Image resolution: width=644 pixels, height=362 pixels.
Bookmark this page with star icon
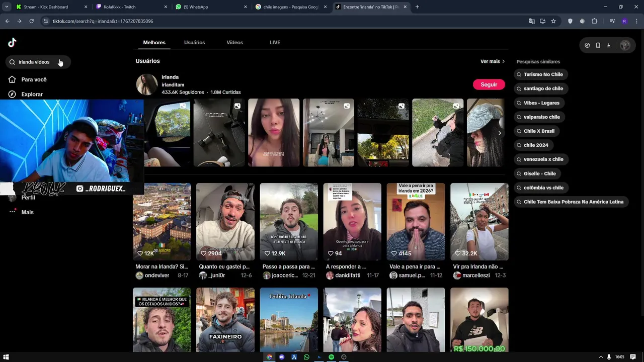[553, 21]
